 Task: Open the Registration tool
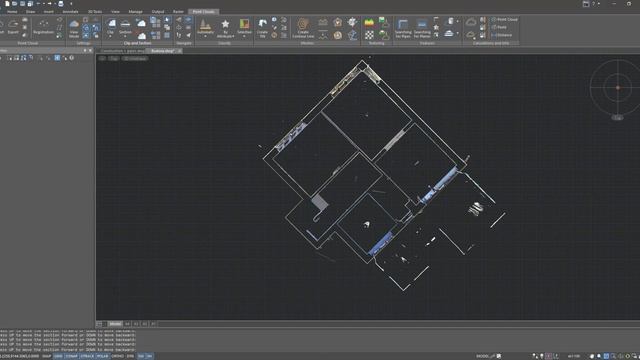43,27
